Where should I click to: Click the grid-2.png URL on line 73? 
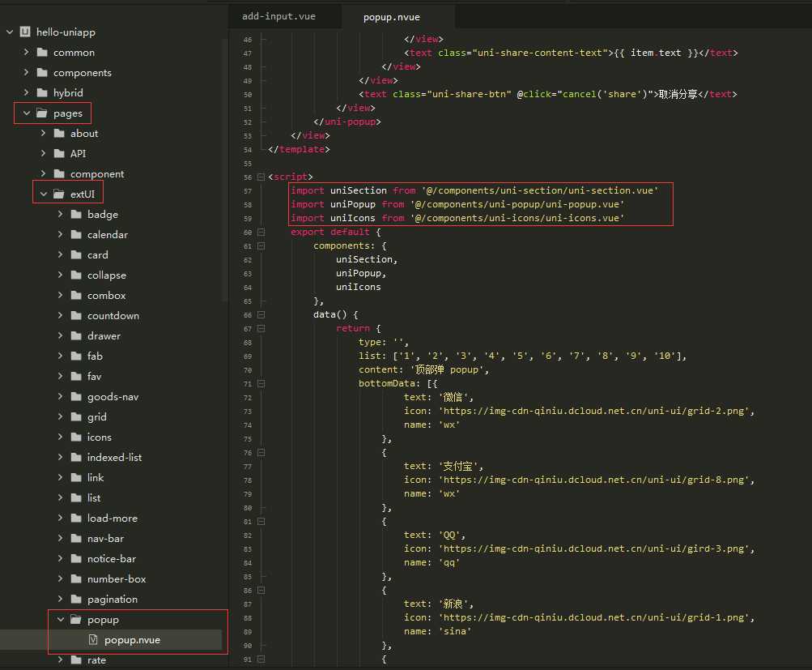click(593, 411)
